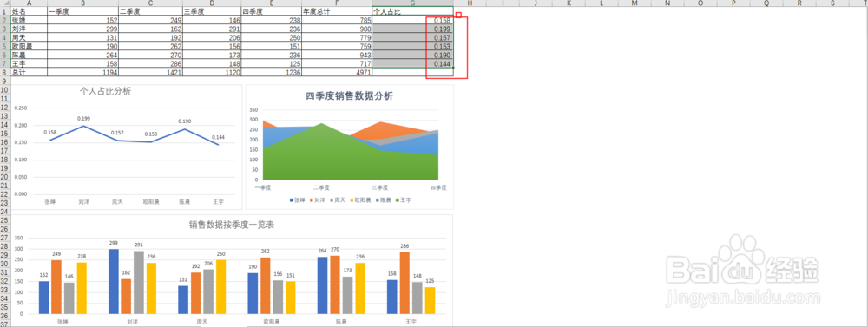Click cell G7 showing 0.144
The height and width of the screenshot is (327, 868).
click(413, 64)
